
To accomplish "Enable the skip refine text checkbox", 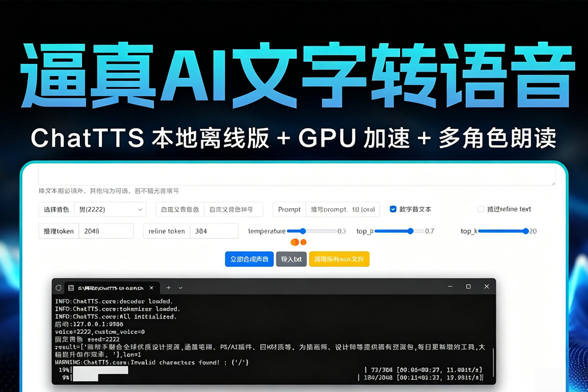I will (x=481, y=209).
